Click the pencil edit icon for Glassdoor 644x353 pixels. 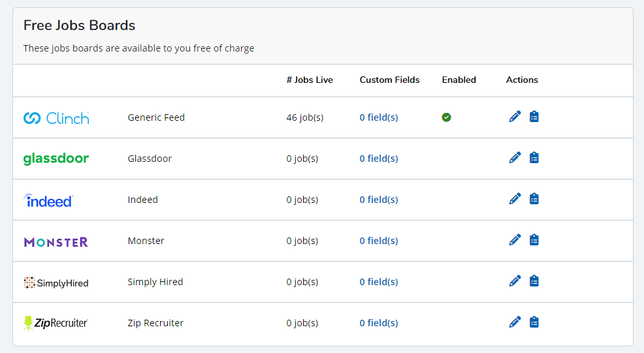(x=515, y=158)
